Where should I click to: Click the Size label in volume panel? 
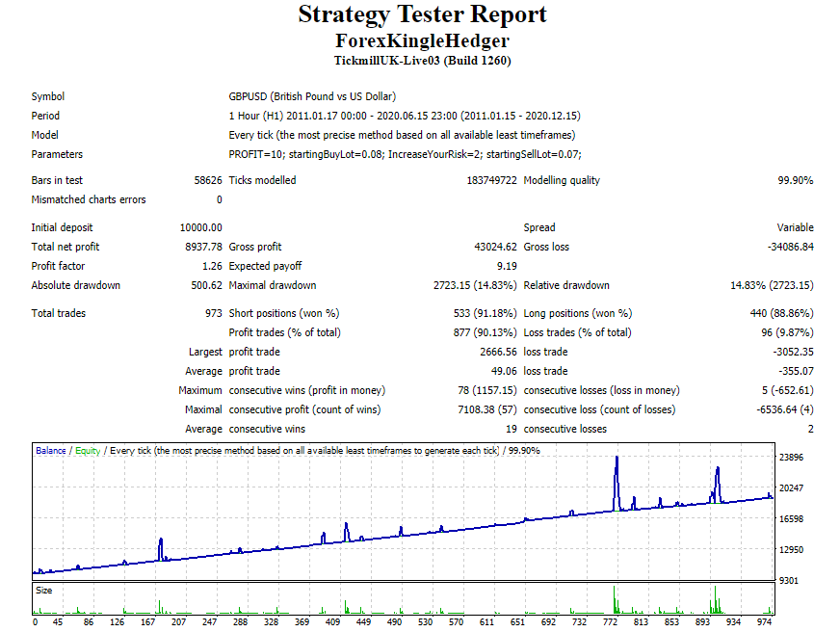click(x=44, y=591)
